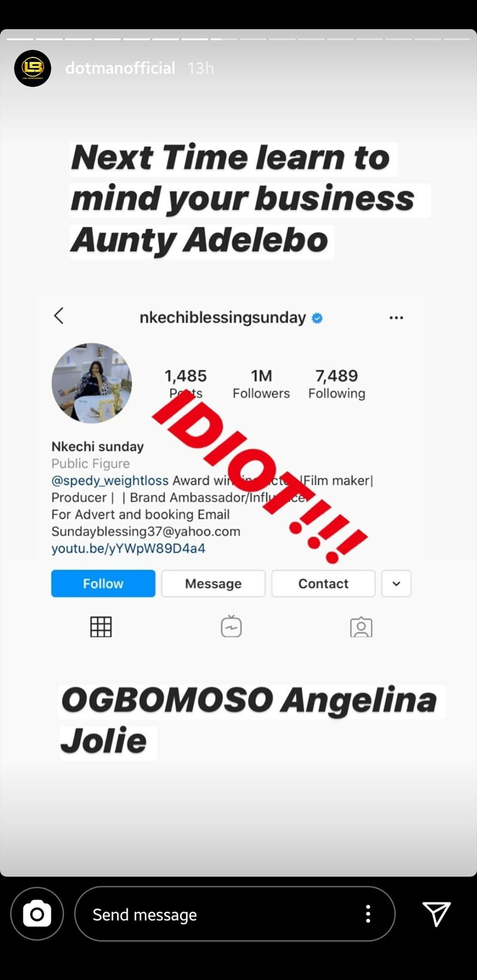
Task: Open the camera icon beside Send message
Action: coord(37,914)
